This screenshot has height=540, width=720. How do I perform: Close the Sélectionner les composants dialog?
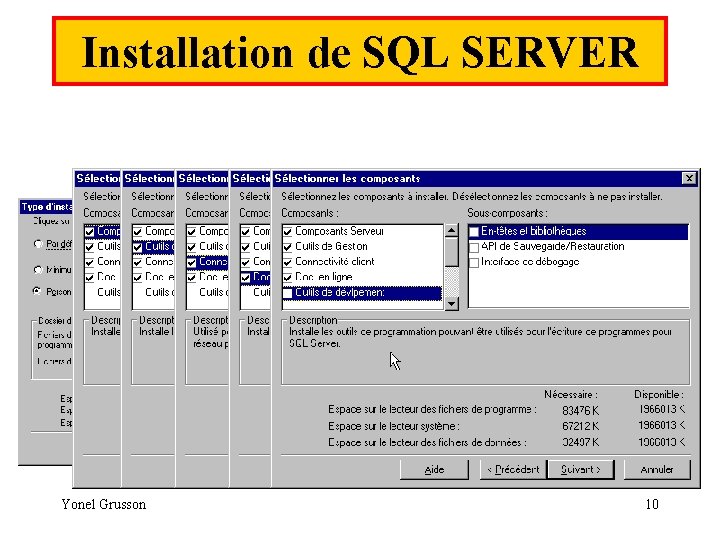coord(689,178)
